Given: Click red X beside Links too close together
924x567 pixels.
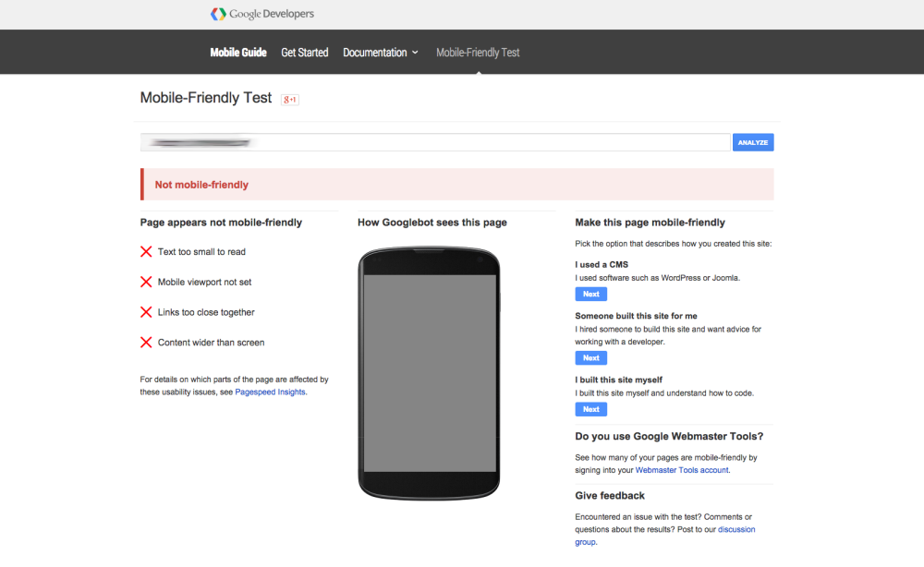Looking at the screenshot, I should pyautogui.click(x=146, y=312).
